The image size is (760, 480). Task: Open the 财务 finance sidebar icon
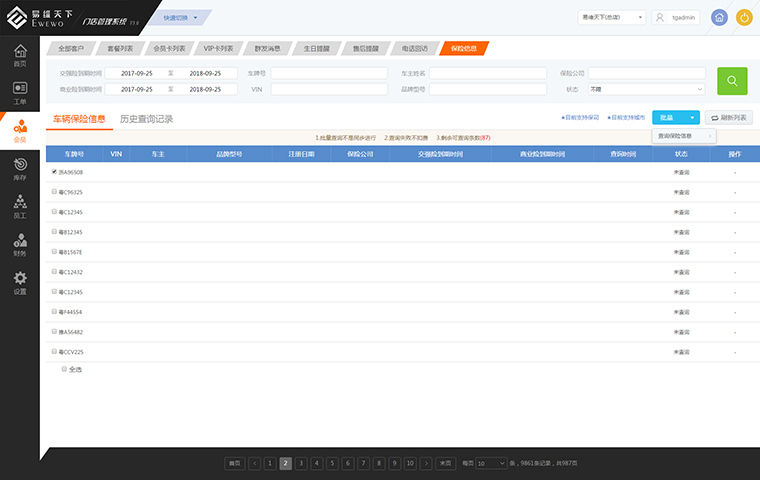point(20,245)
